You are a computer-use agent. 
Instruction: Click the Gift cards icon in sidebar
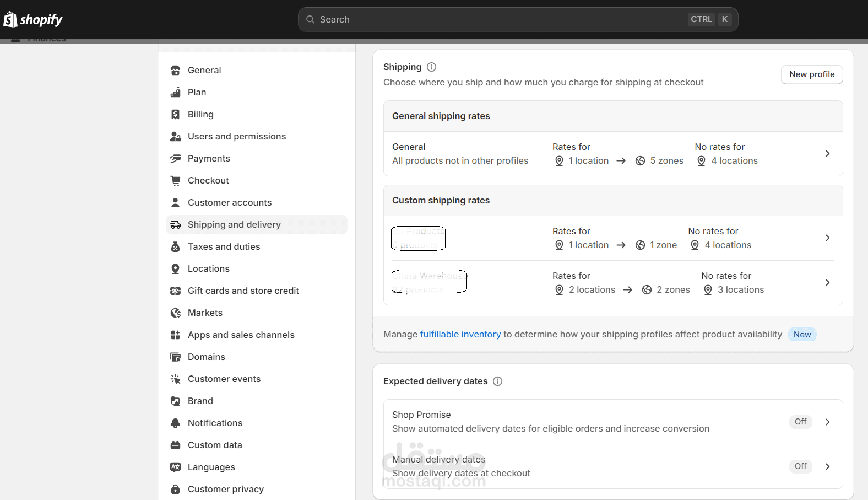click(x=176, y=291)
